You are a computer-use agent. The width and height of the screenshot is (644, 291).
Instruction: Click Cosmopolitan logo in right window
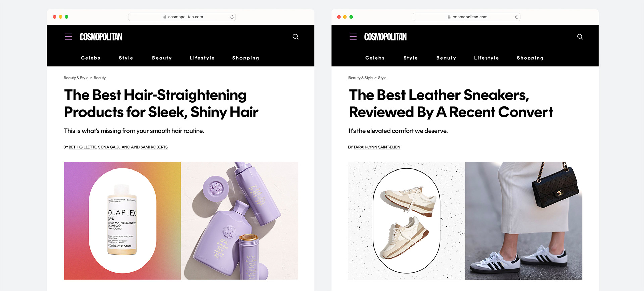click(385, 37)
